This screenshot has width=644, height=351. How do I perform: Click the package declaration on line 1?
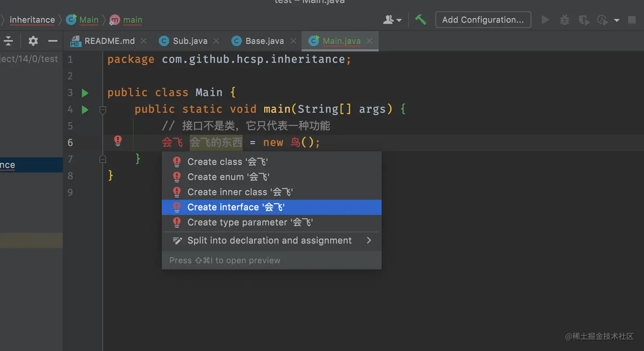click(x=229, y=59)
